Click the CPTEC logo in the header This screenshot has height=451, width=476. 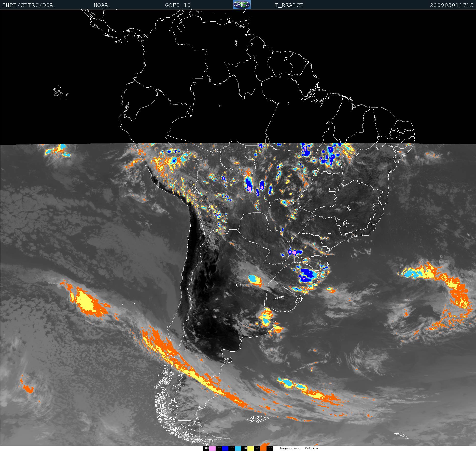pyautogui.click(x=242, y=5)
